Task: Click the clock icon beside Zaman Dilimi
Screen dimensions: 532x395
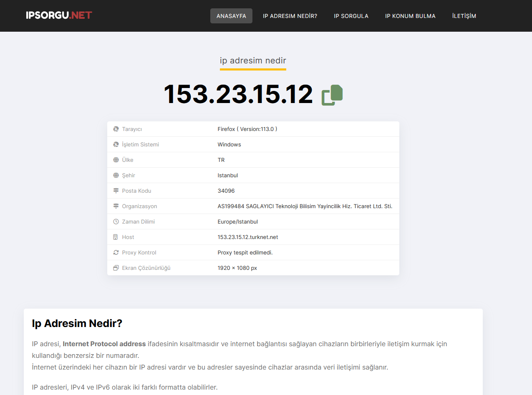Action: (116, 222)
